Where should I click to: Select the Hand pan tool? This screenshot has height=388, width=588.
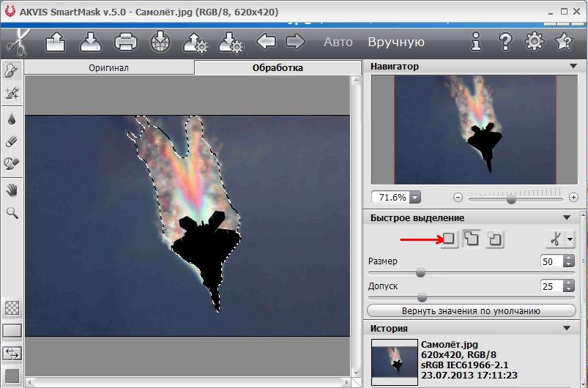[x=12, y=190]
